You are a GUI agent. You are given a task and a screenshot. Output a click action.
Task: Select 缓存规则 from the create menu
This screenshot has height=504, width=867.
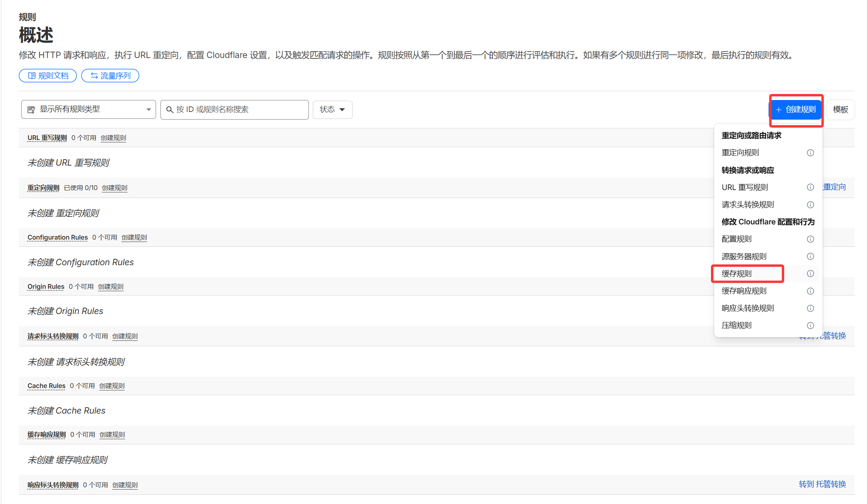pyautogui.click(x=737, y=274)
